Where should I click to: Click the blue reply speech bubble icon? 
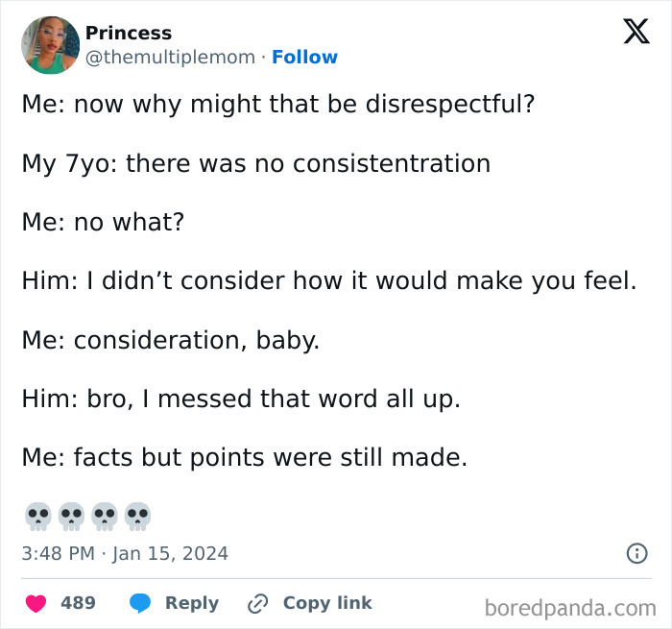click(140, 603)
